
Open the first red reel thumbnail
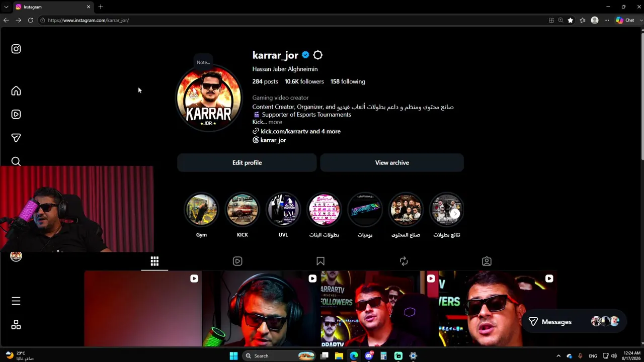[x=143, y=309]
